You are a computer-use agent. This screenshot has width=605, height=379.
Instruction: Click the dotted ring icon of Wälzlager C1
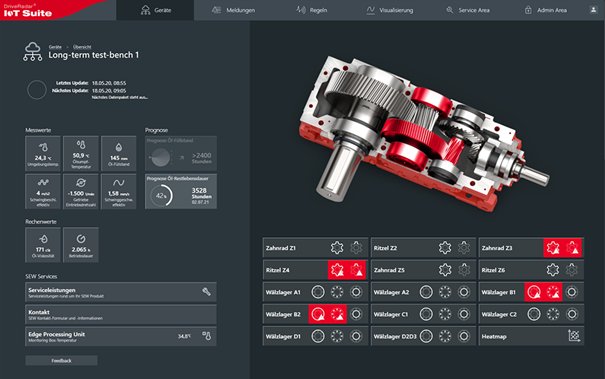point(445,314)
